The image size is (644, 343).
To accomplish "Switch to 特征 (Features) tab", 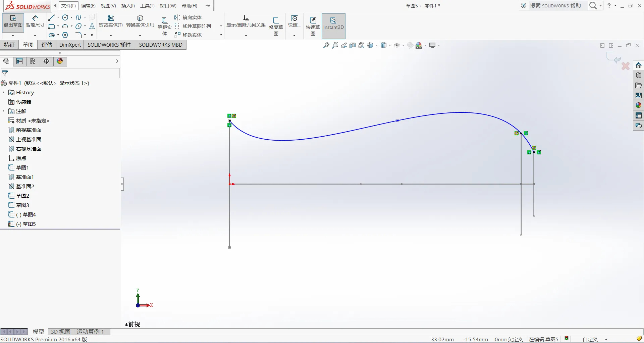I will 9,45.
